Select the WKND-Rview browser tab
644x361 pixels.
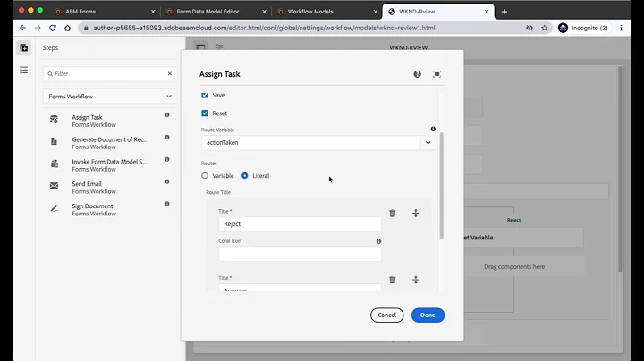(417, 12)
